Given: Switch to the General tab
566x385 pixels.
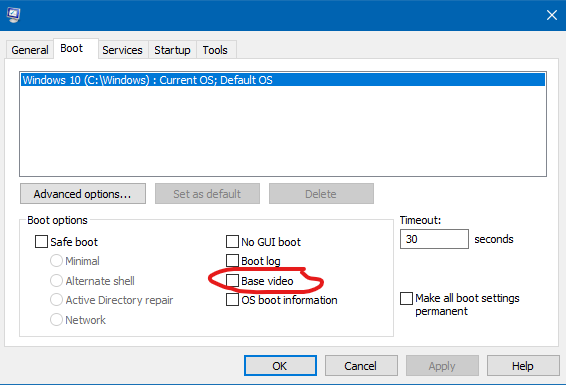Looking at the screenshot, I should pyautogui.click(x=30, y=50).
